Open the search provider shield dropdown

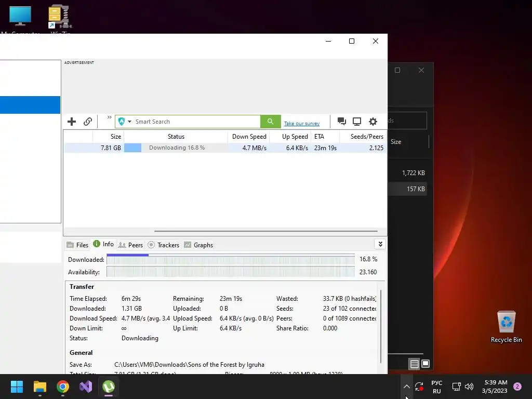click(125, 122)
